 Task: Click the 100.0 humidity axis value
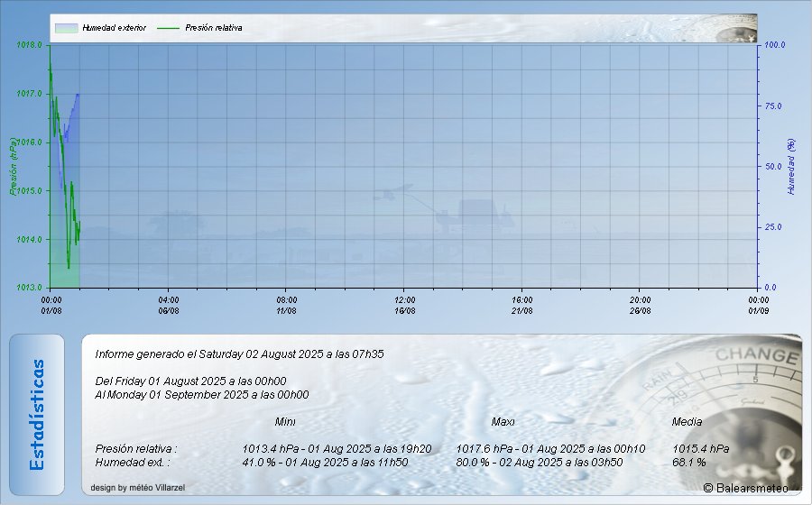pos(775,45)
